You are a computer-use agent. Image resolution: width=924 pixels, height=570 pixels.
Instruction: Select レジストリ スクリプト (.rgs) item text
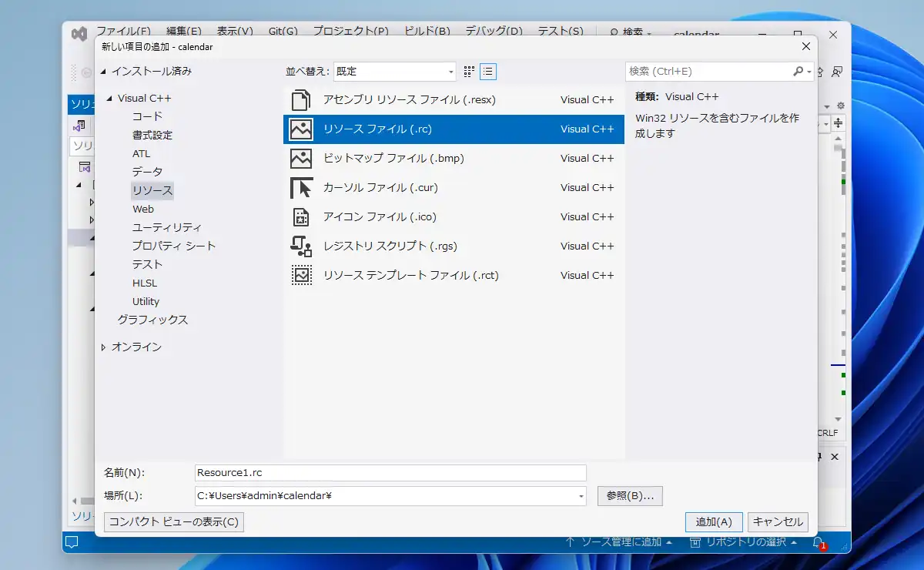point(390,246)
